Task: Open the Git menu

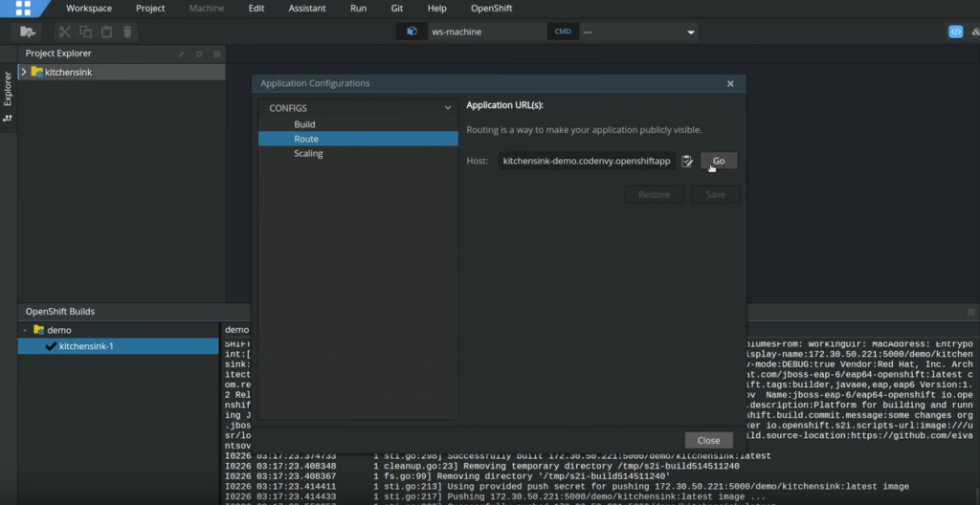Action: pos(396,9)
